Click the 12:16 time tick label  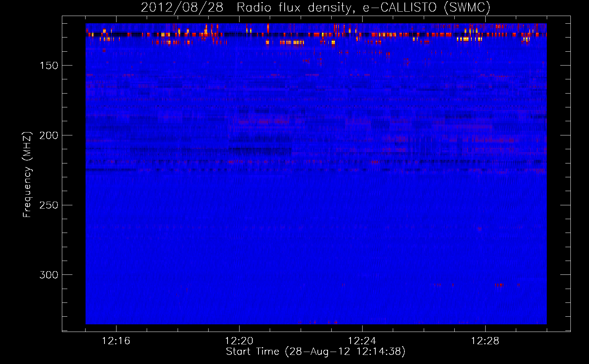point(116,341)
